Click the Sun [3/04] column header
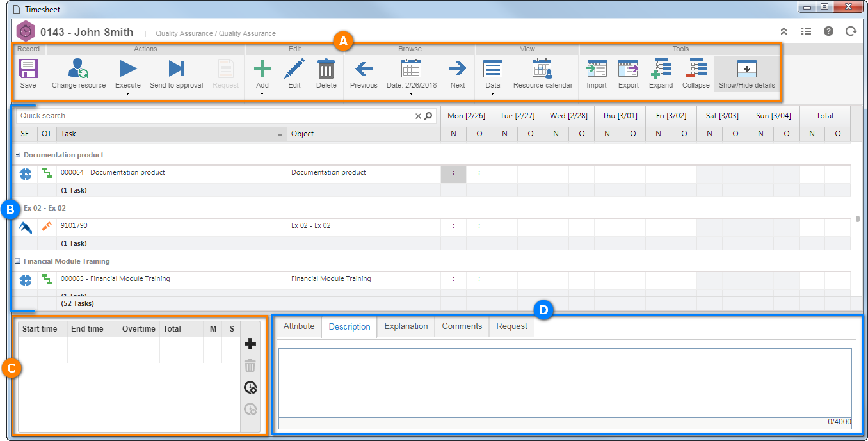Image resolution: width=868 pixels, height=441 pixels. pos(773,116)
